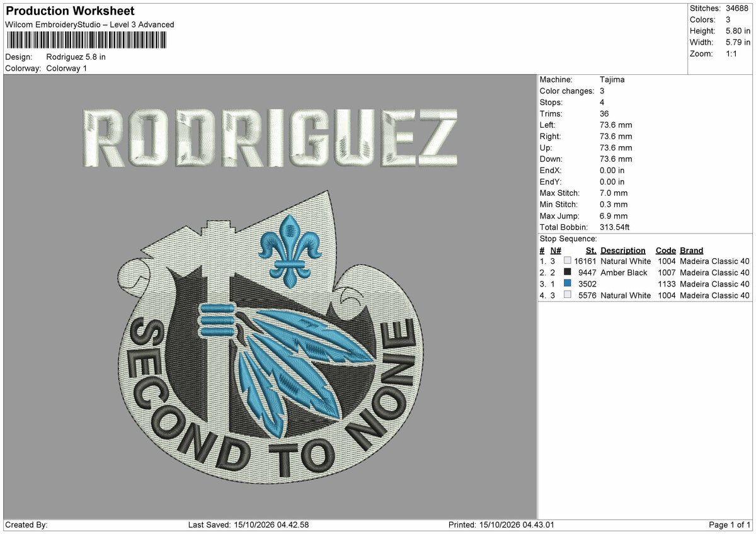Click the "Colorway 1" value
The height and width of the screenshot is (534, 756).
67,68
